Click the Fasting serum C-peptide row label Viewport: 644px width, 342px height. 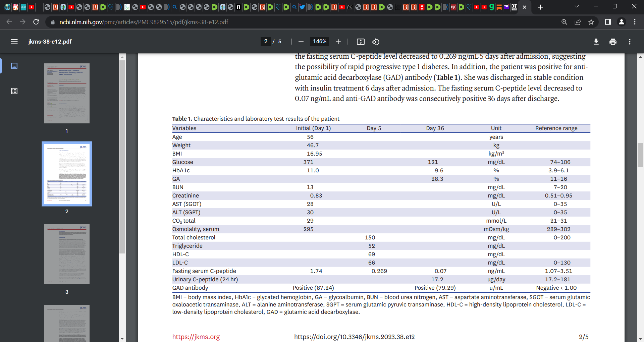pyautogui.click(x=204, y=271)
